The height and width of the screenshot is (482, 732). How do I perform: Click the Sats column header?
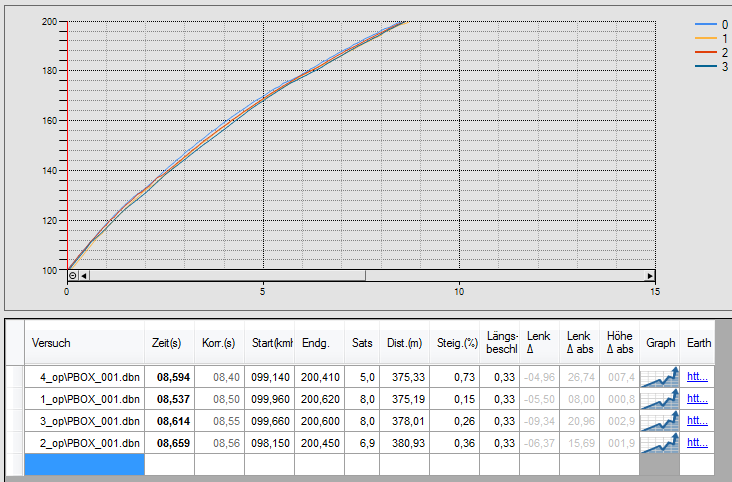(x=362, y=342)
